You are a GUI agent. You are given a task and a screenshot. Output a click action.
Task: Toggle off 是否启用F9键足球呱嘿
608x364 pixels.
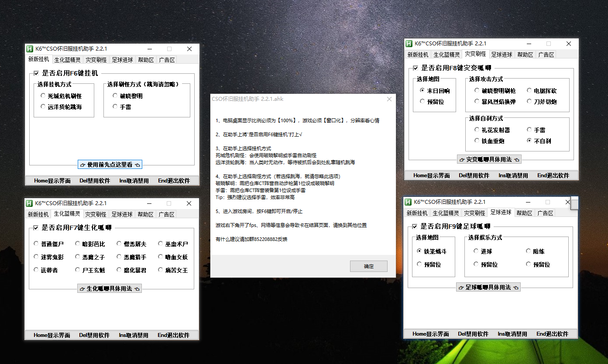point(415,227)
